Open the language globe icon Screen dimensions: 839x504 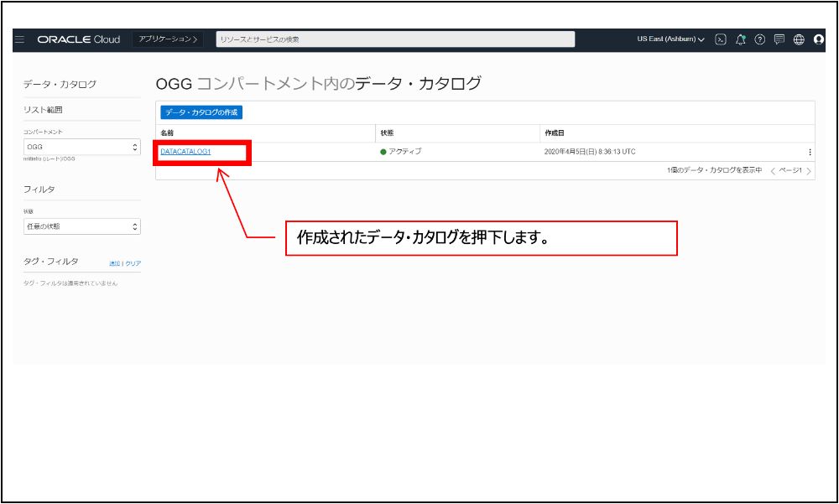click(x=799, y=39)
